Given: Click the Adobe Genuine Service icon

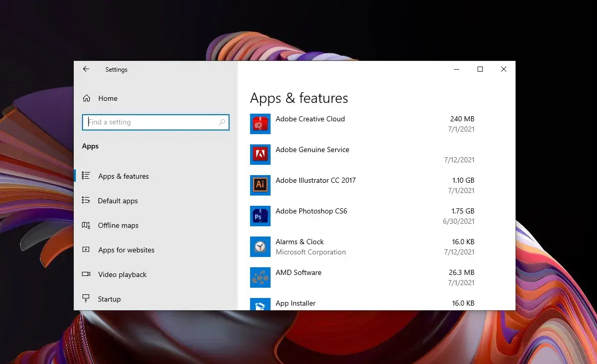Looking at the screenshot, I should pos(260,155).
